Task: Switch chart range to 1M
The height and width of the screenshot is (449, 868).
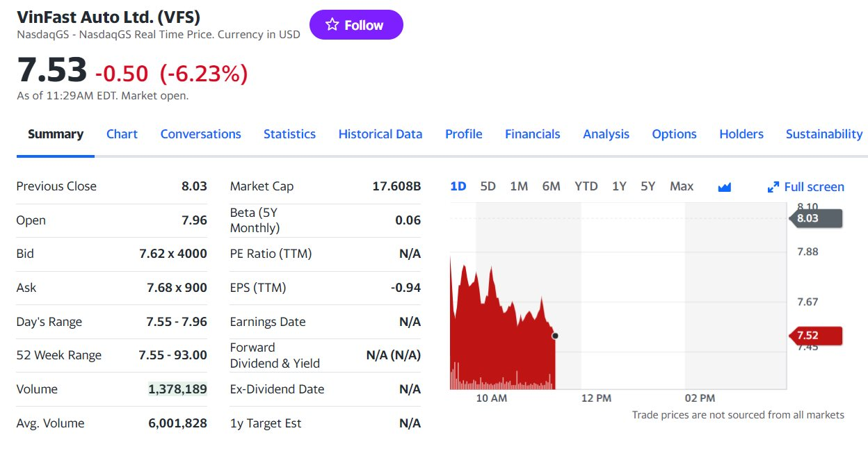Action: point(519,186)
